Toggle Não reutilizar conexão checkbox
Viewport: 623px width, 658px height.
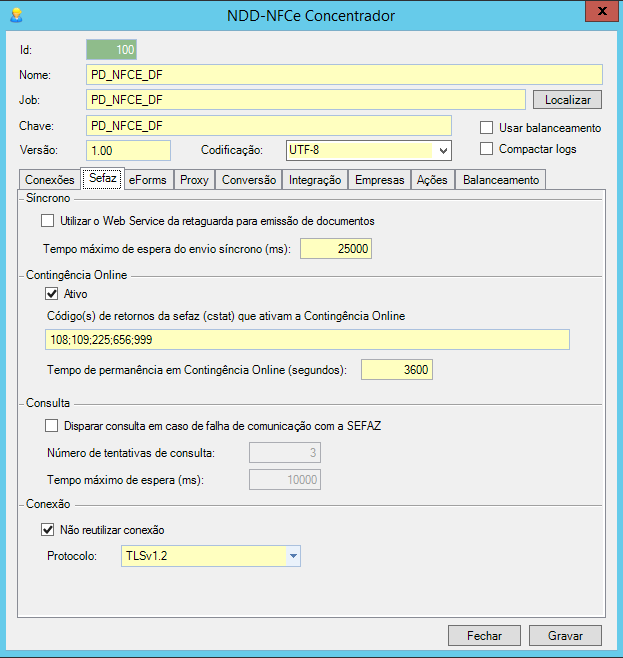(x=48, y=530)
